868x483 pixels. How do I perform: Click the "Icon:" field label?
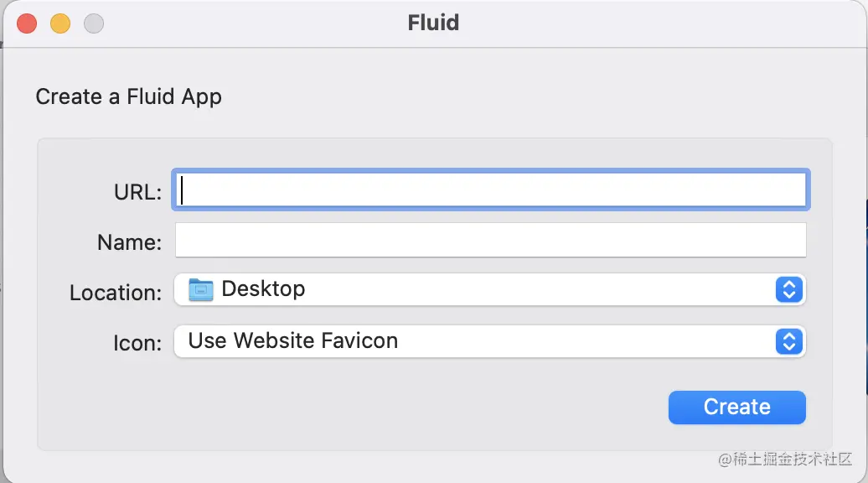tap(137, 343)
